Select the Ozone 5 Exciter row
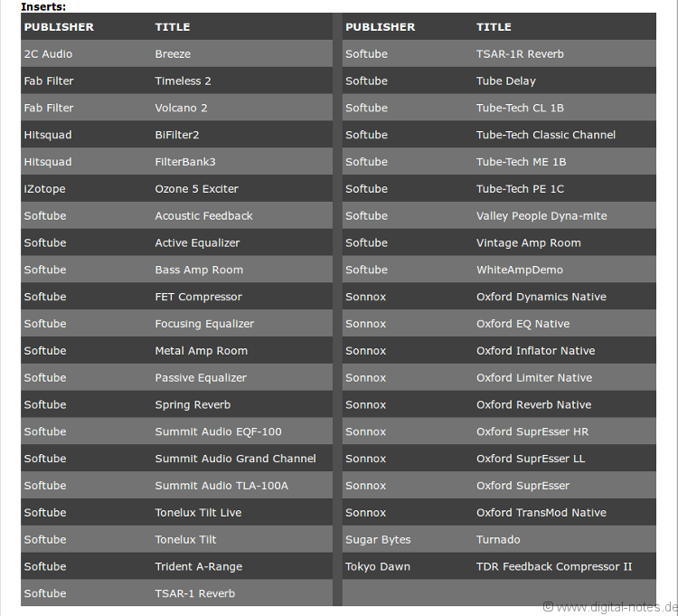The image size is (678, 616). (x=196, y=189)
